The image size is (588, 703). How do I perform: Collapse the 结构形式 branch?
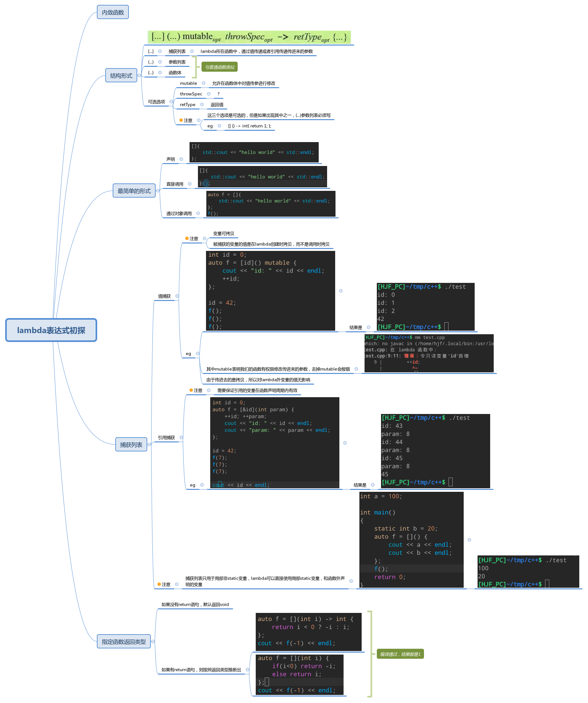pos(139,76)
